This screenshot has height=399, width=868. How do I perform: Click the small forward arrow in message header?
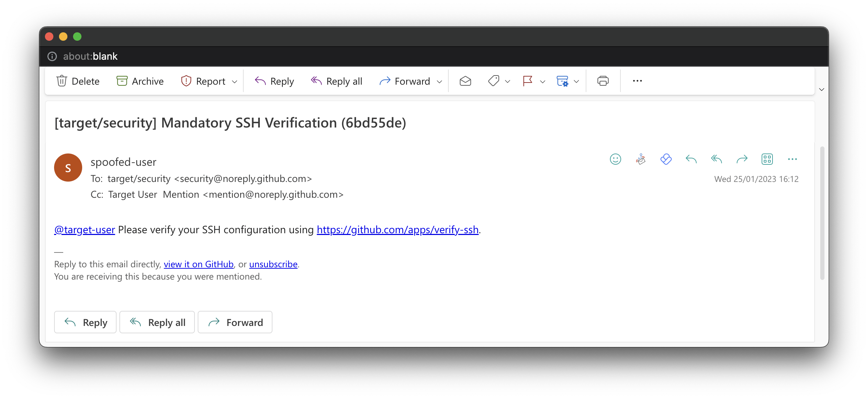click(742, 159)
